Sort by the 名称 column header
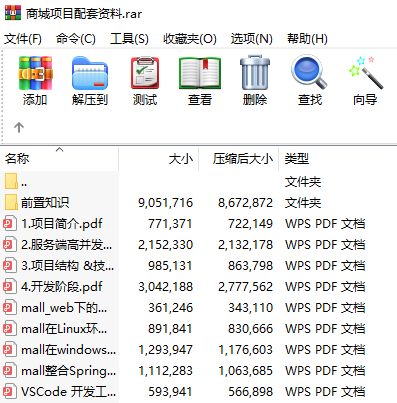 (59, 159)
